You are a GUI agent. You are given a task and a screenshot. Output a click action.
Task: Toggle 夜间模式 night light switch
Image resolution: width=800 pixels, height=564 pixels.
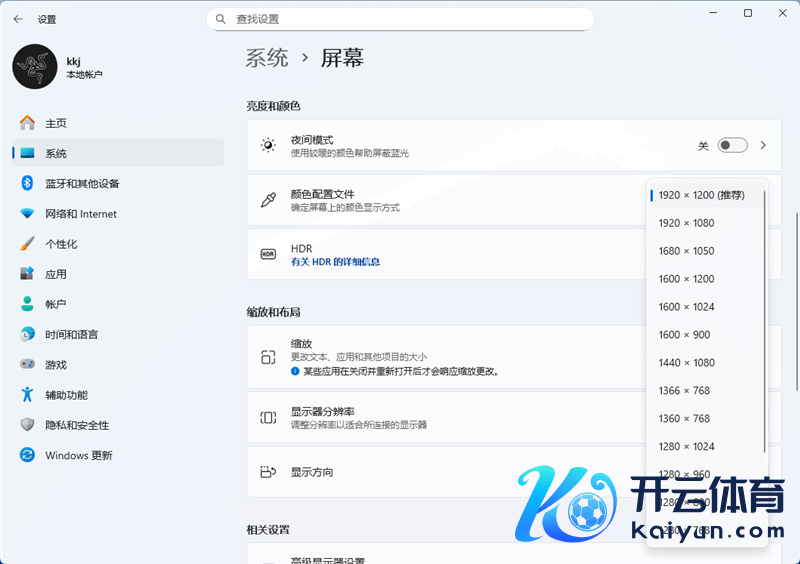coord(732,145)
